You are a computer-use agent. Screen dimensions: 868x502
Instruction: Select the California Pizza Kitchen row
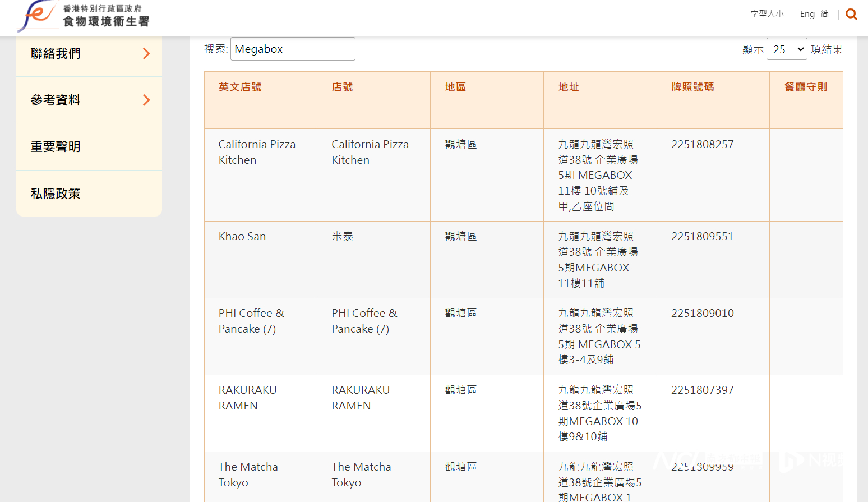pos(524,175)
